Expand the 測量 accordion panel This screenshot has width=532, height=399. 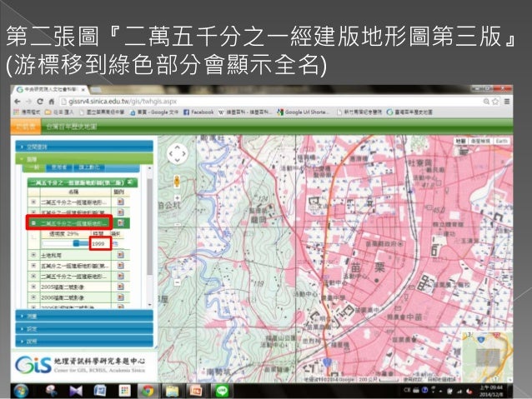84,316
